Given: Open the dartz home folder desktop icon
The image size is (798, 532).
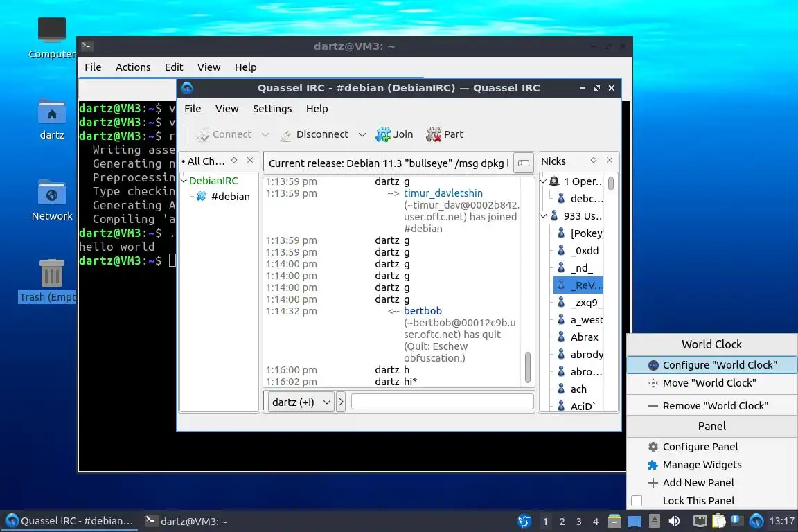Looking at the screenshot, I should point(52,120).
